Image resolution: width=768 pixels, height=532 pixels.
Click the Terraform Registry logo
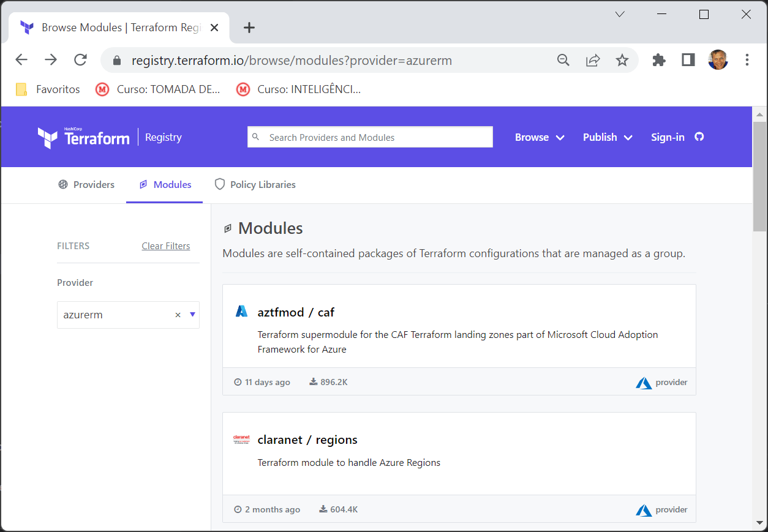110,138
